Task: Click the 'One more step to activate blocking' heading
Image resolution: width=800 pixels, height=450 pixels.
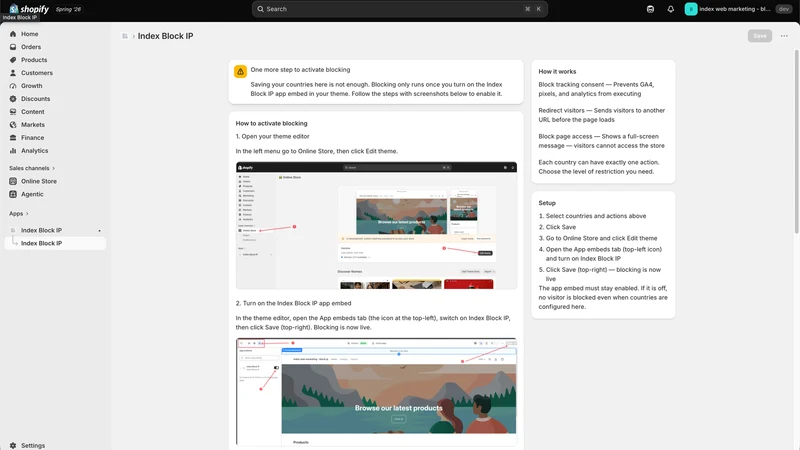Action: tap(300, 70)
